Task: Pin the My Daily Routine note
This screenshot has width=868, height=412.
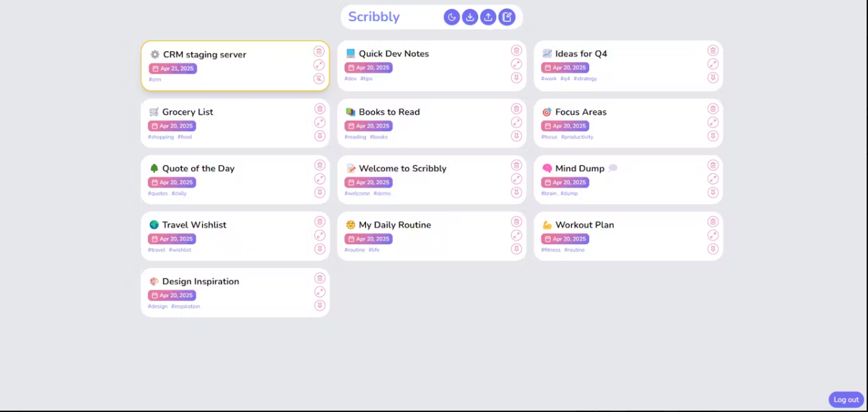Action: point(517,250)
